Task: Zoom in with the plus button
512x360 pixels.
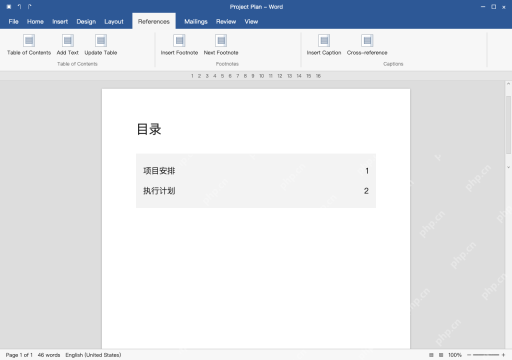Action: pos(503,355)
